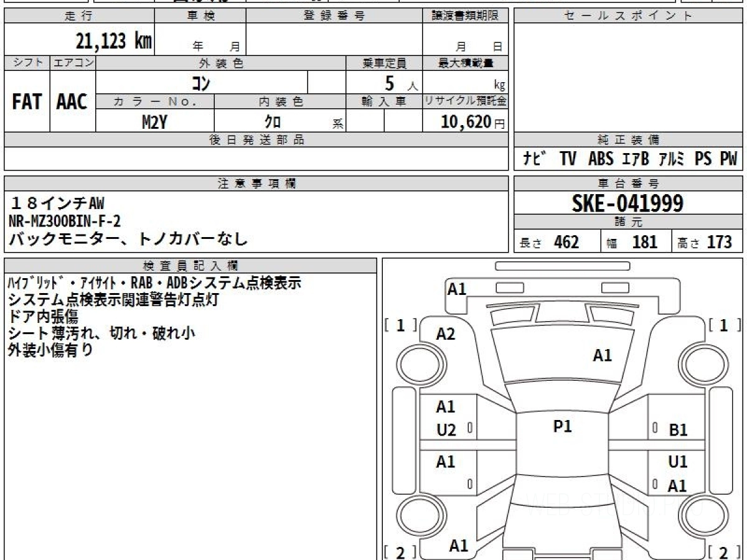The height and width of the screenshot is (560, 747).
Task: Click the A1 mark below U1
Action: point(677,486)
